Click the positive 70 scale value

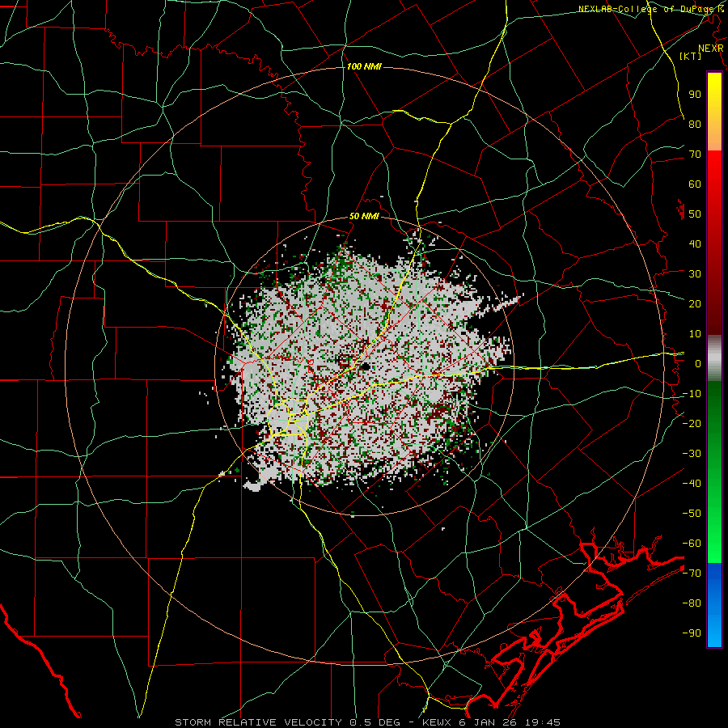click(695, 154)
